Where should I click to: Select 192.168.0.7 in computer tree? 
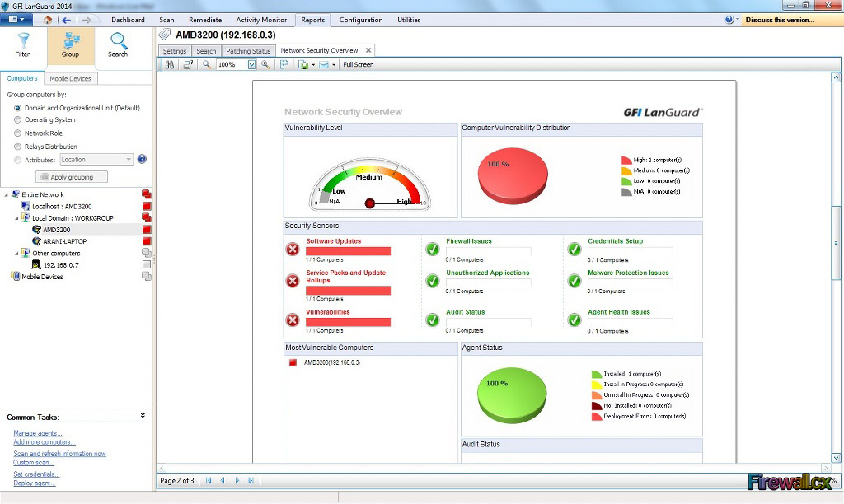click(x=61, y=264)
